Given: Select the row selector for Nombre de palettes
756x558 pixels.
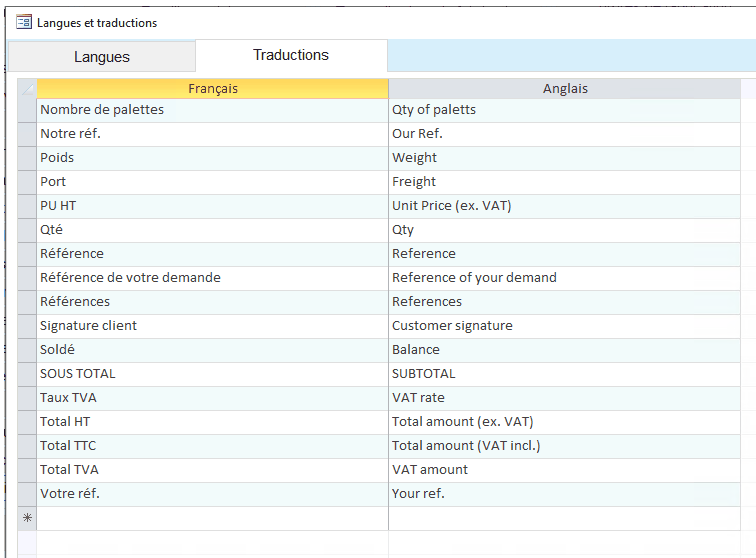Looking at the screenshot, I should coord(27,110).
